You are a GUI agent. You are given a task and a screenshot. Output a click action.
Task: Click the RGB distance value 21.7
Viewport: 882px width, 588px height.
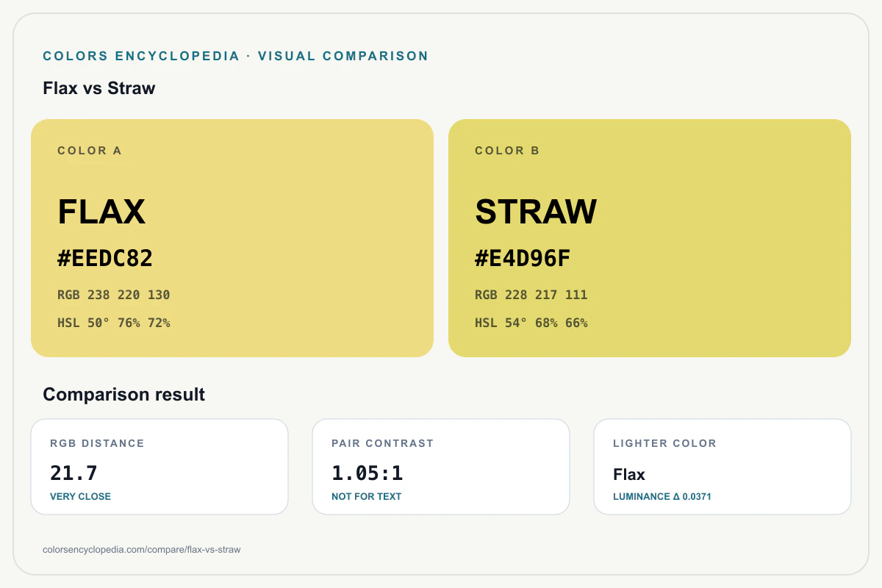click(73, 473)
